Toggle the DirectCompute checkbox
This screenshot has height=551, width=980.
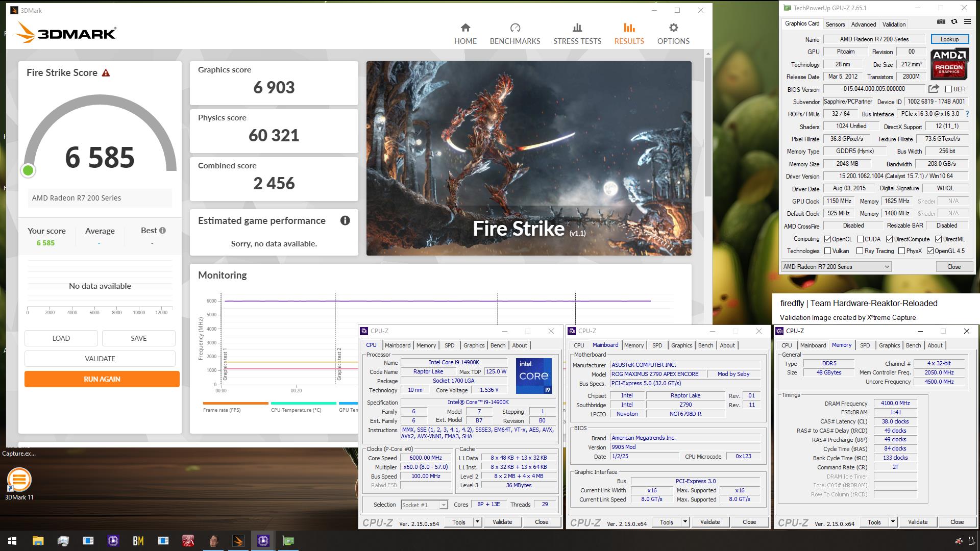click(889, 239)
